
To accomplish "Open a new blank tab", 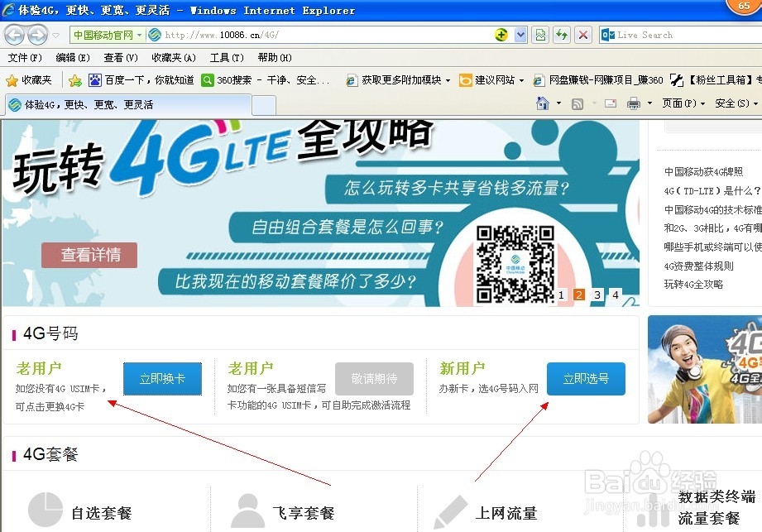I will click(264, 105).
